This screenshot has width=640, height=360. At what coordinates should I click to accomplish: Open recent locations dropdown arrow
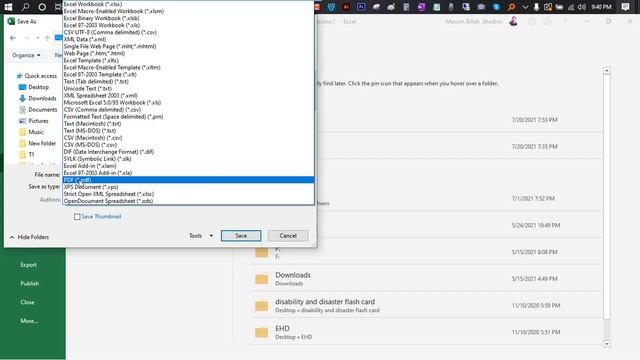38,38
